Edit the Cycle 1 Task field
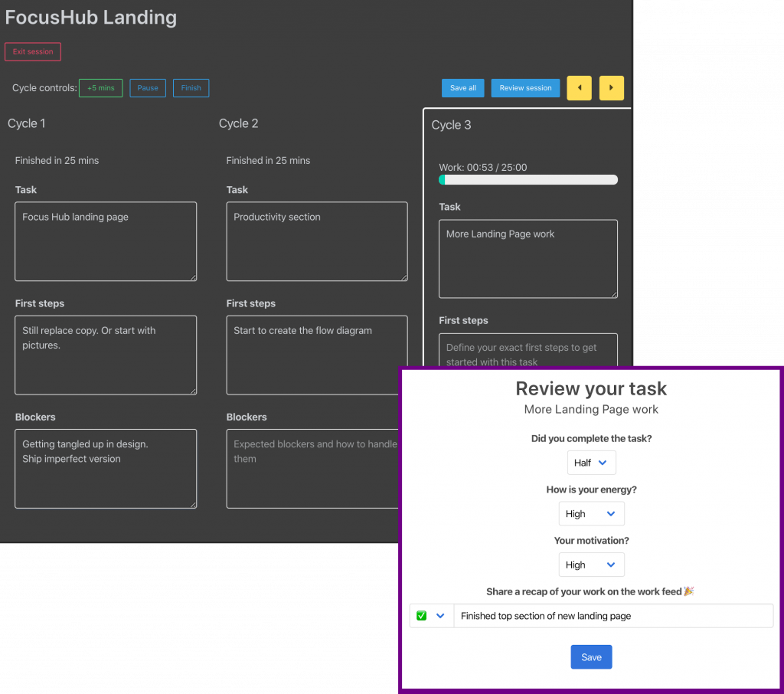The height and width of the screenshot is (694, 784). (106, 241)
